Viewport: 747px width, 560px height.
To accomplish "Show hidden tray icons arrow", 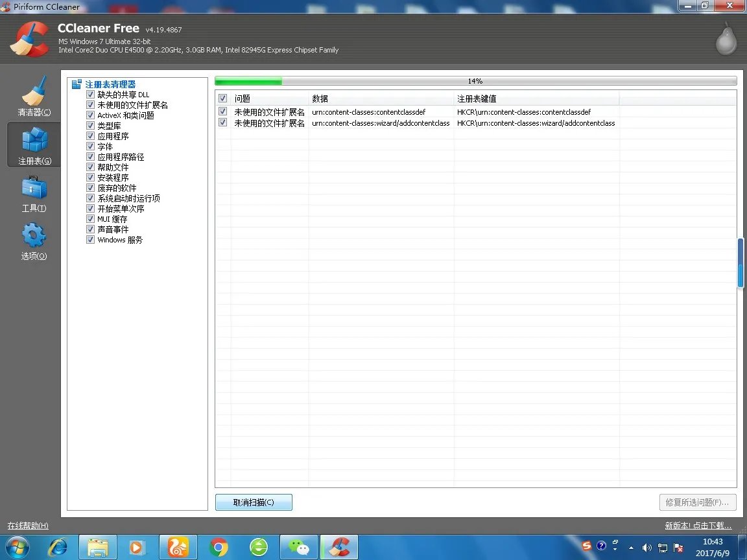I will 631,548.
